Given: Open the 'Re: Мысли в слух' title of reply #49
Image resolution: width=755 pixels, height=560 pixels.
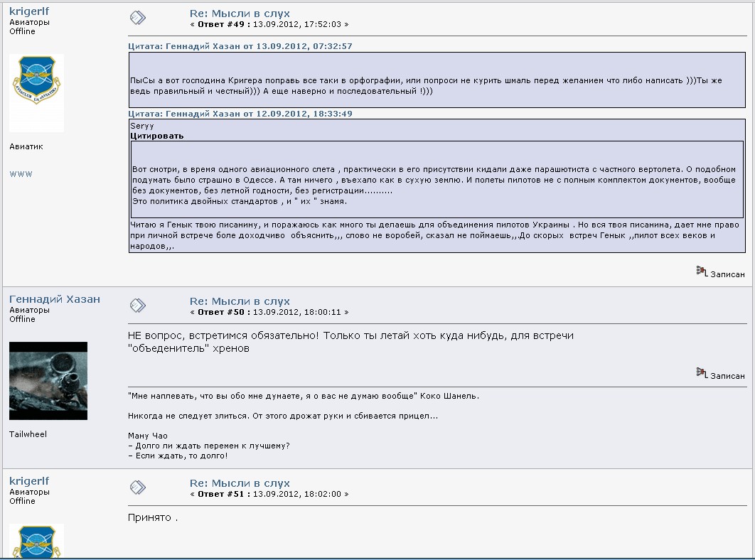Looking at the screenshot, I should point(240,14).
